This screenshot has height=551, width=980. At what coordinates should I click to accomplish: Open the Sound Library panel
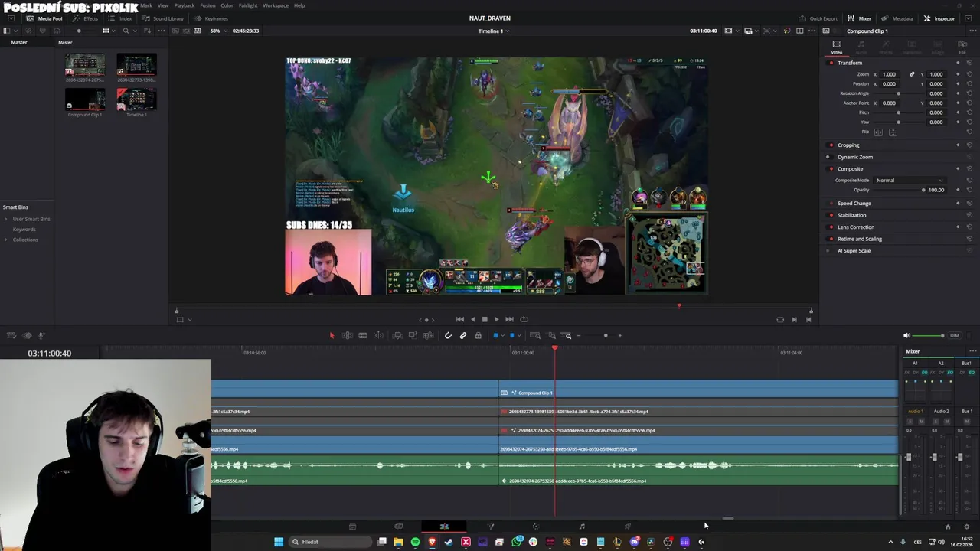(x=162, y=18)
